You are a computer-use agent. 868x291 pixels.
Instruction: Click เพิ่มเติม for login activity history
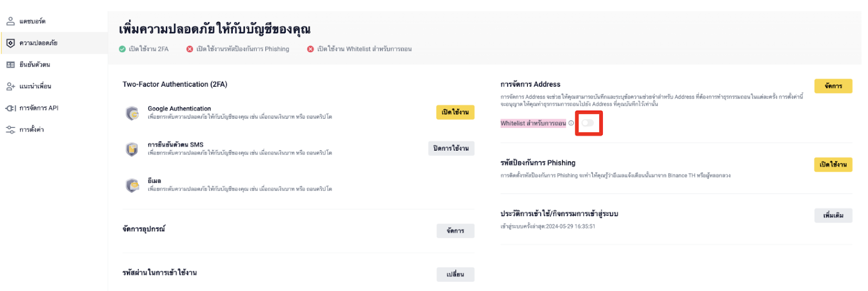[x=833, y=215]
